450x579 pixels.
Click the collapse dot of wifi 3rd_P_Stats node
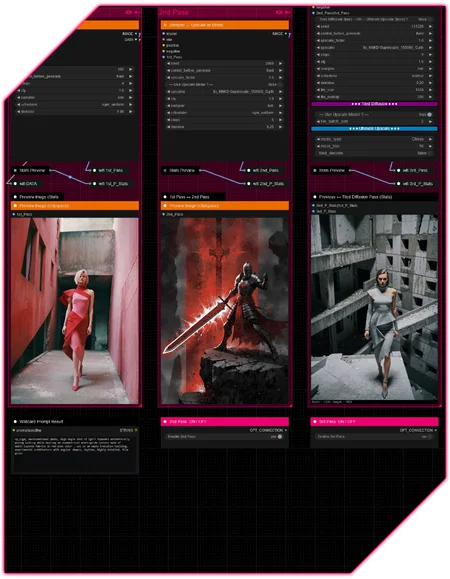click(398, 184)
